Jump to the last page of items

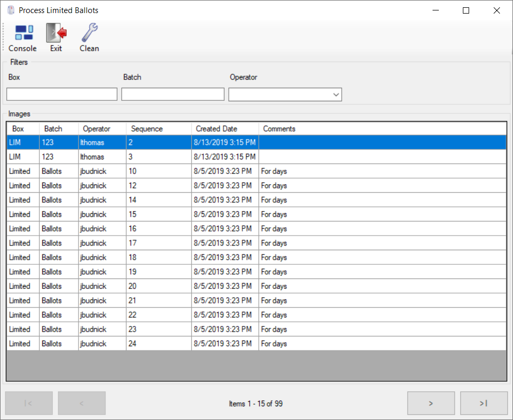pyautogui.click(x=484, y=403)
